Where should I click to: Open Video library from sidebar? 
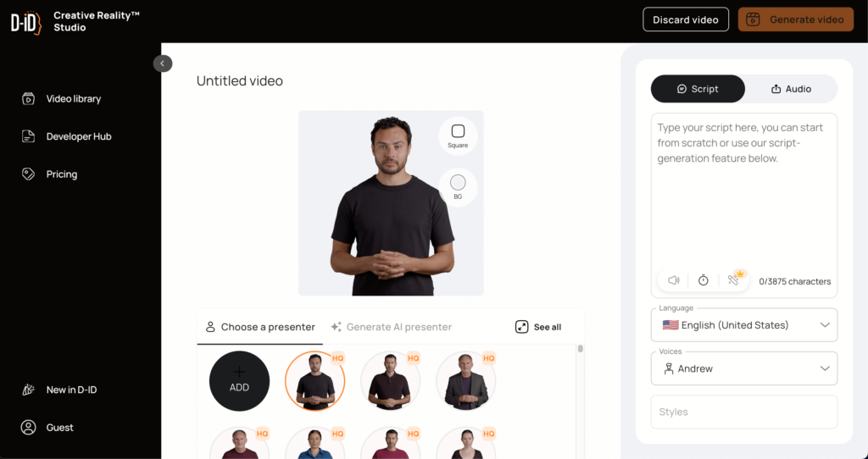pyautogui.click(x=61, y=99)
